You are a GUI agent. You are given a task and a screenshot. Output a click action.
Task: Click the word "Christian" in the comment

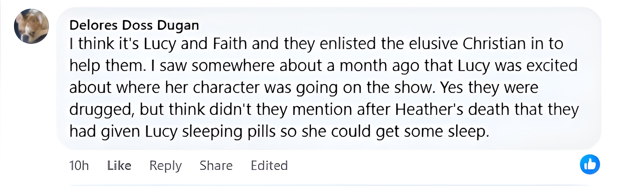point(494,44)
